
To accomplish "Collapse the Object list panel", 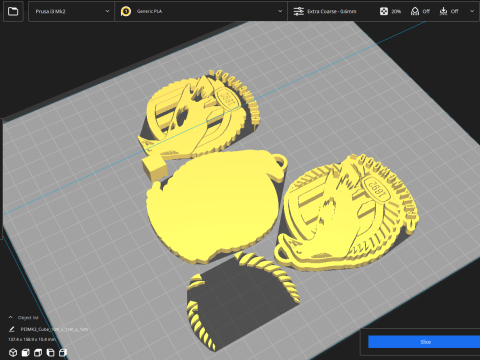I will [11, 317].
